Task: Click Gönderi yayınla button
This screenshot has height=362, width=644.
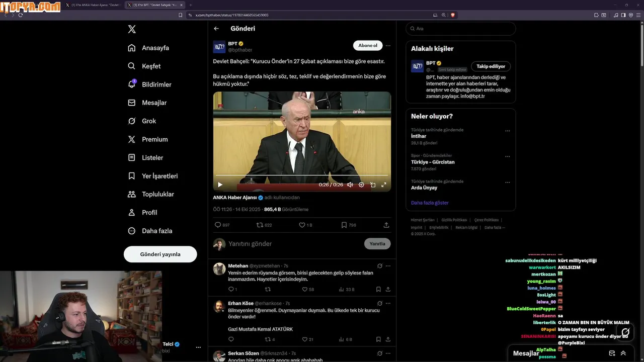Action: tap(160, 254)
